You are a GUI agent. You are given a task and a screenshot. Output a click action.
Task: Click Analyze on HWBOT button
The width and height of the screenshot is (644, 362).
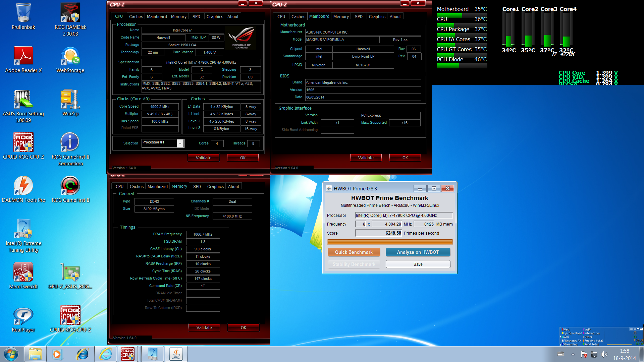[x=418, y=252]
